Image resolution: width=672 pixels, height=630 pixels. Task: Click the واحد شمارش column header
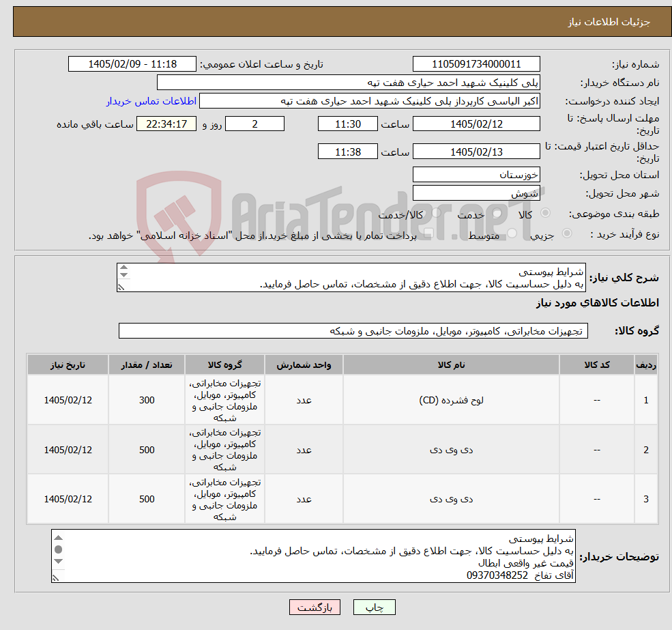(304, 364)
